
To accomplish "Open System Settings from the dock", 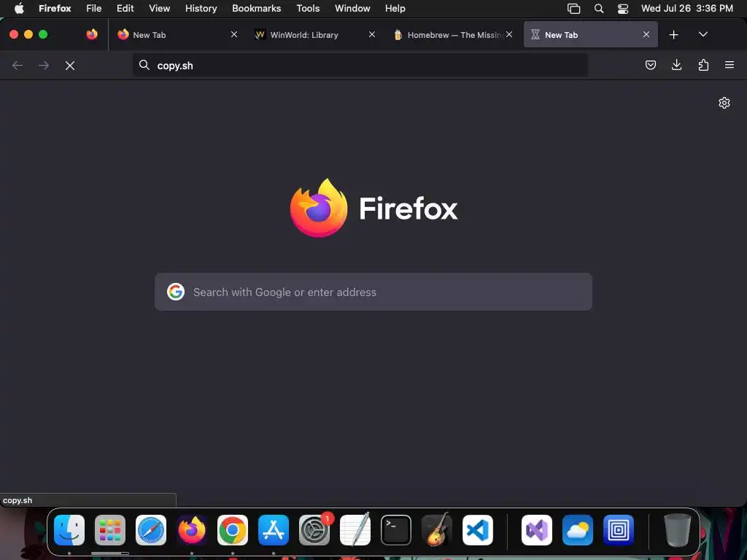I will tap(314, 530).
